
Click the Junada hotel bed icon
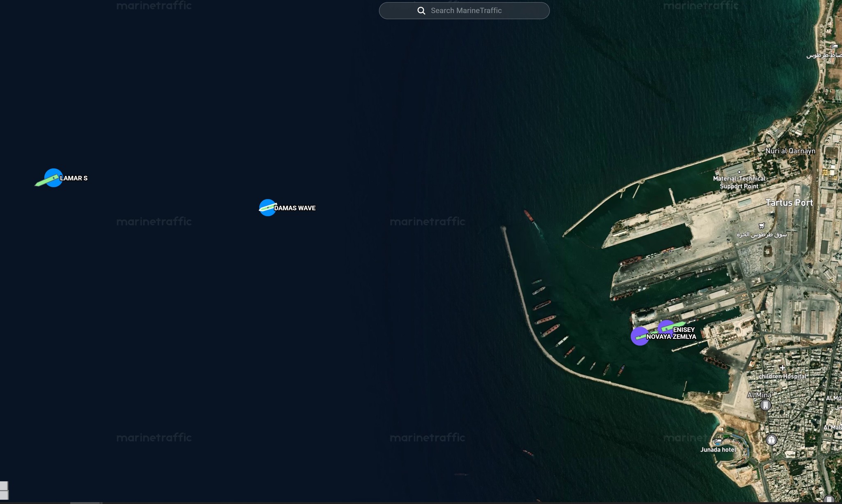[718, 441]
